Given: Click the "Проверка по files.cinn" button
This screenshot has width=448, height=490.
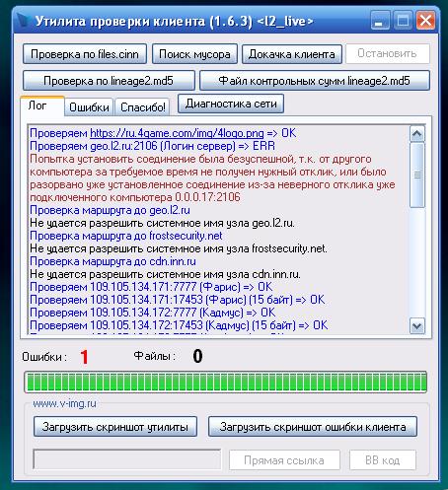Looking at the screenshot, I should pyautogui.click(x=85, y=54).
